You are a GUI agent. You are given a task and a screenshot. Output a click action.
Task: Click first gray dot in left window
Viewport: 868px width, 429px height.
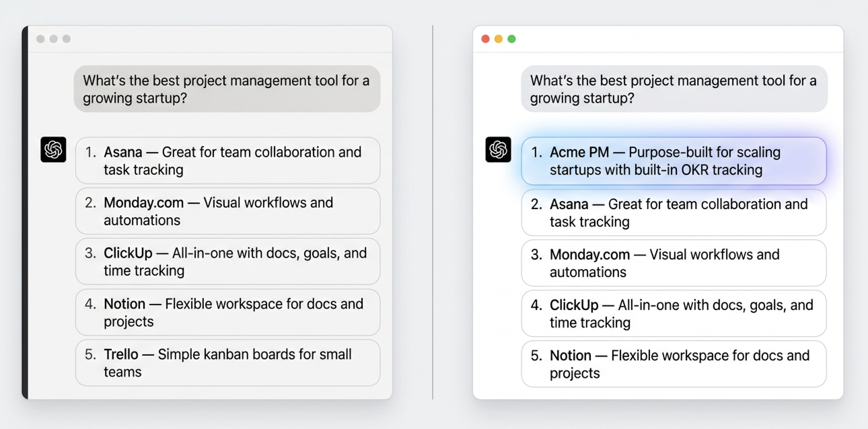[x=40, y=39]
